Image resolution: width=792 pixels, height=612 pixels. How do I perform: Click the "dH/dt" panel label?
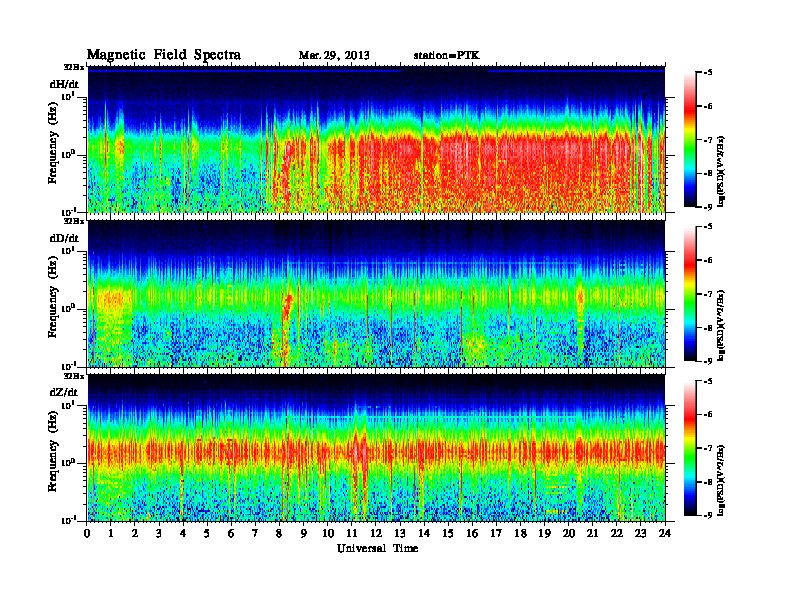tap(64, 84)
